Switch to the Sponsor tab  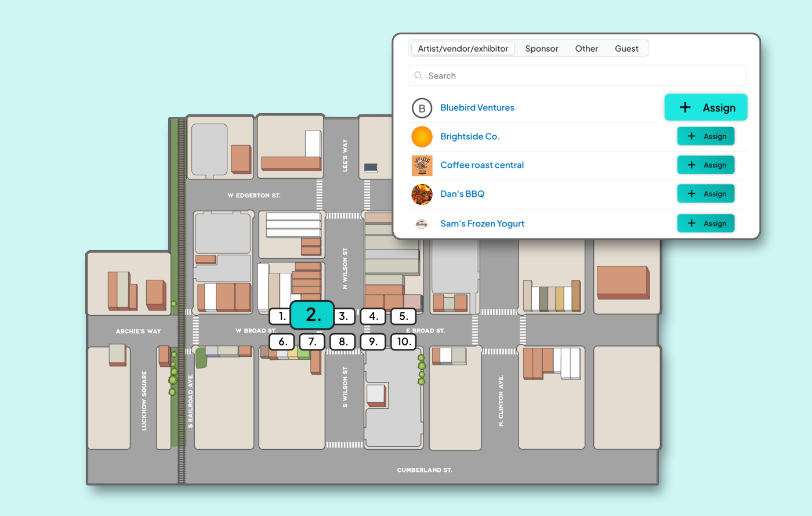[541, 49]
